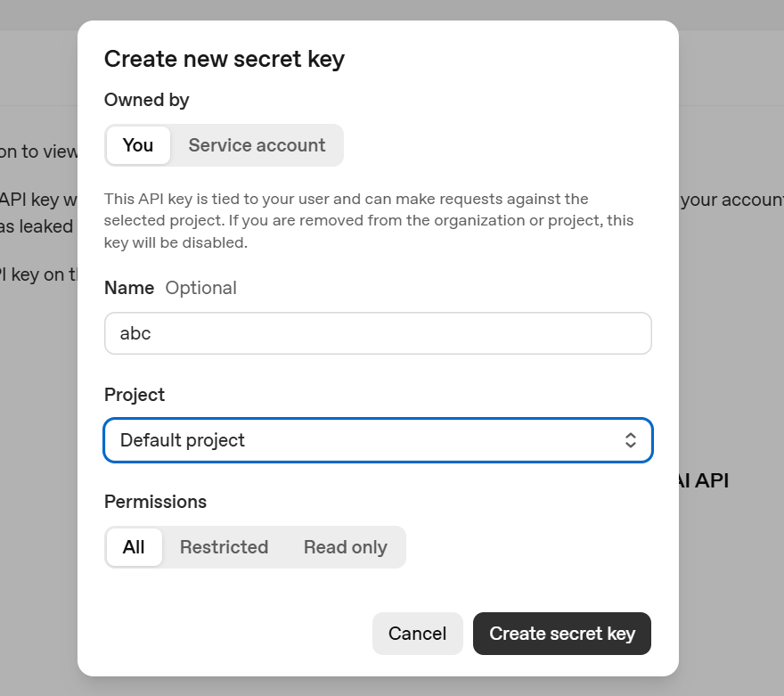This screenshot has height=696, width=784.
Task: Click the up/down chevron icon on Project selector
Action: (630, 439)
